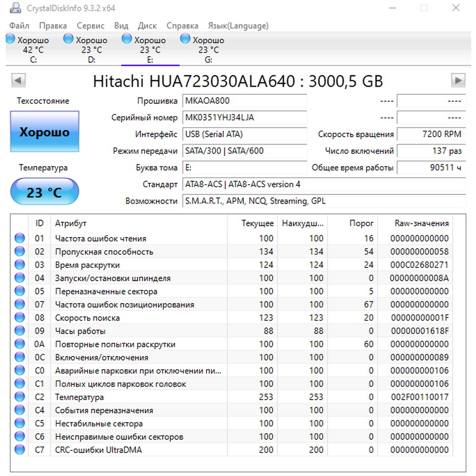The image size is (476, 476).
Task: Click status icon of attribute C6 uncorrectable errors
Action: click(20, 436)
